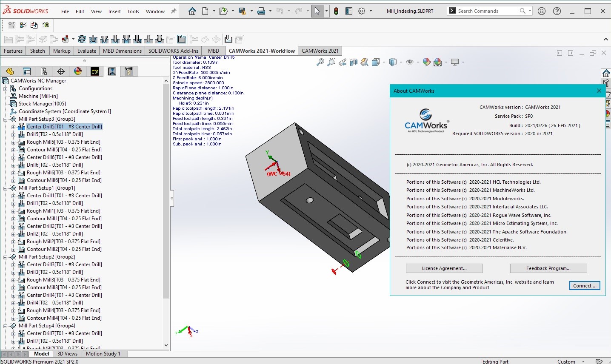Click the tree panel scrollbar down arrow
Screen dimensions: 611x364
(x=166, y=345)
